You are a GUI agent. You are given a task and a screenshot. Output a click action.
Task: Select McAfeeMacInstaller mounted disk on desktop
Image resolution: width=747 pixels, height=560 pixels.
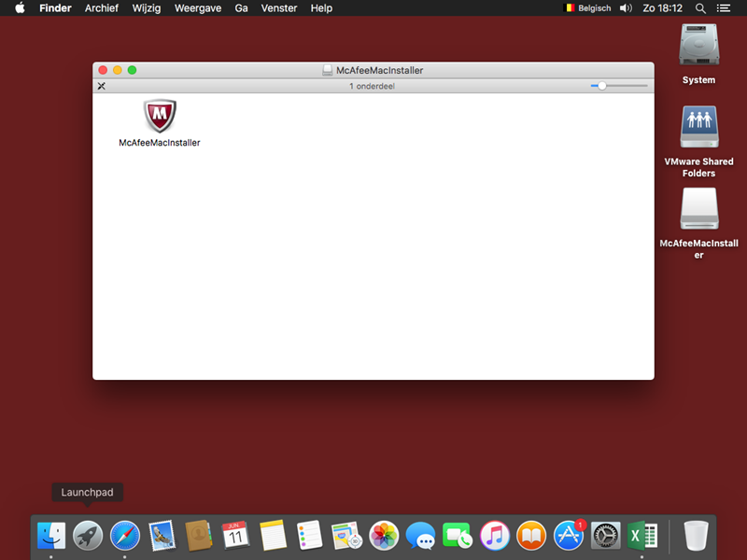point(698,208)
